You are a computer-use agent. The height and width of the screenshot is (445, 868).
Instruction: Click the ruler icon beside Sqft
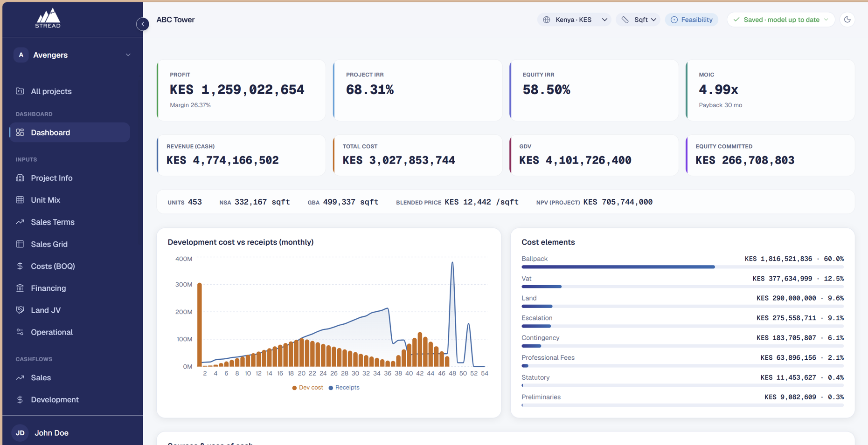coord(625,20)
